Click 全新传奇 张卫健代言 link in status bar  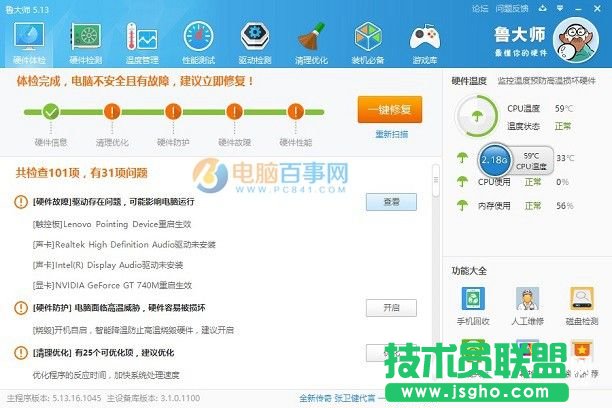click(x=337, y=398)
